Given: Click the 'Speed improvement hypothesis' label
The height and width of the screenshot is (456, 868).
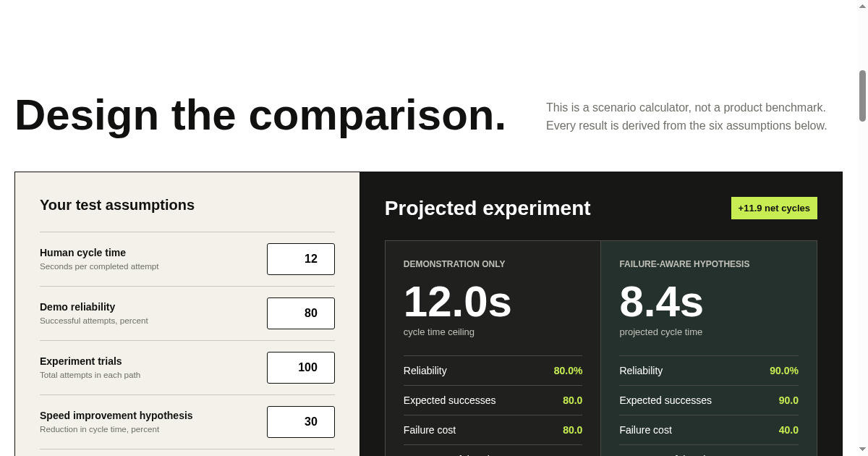Looking at the screenshot, I should pyautogui.click(x=116, y=415).
